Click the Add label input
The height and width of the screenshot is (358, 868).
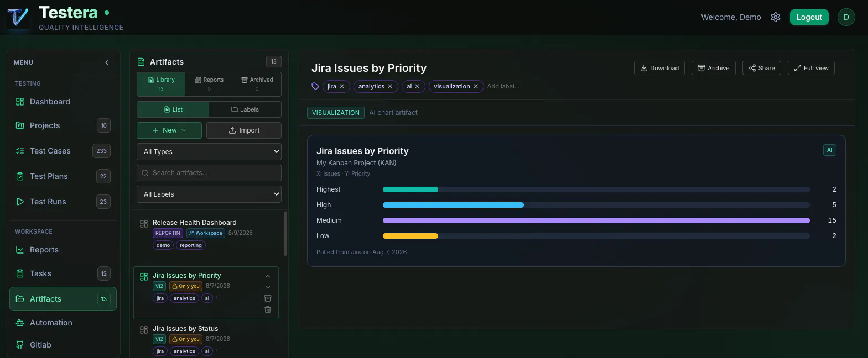click(x=503, y=86)
